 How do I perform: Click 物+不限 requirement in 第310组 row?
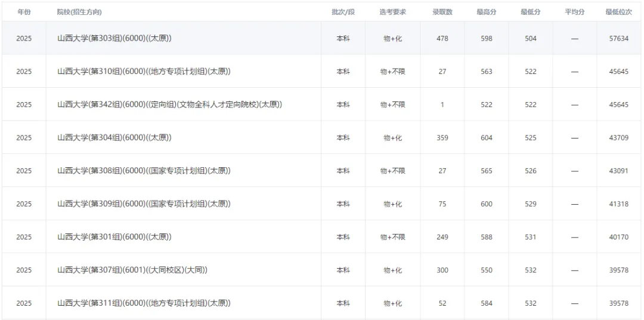pos(392,72)
